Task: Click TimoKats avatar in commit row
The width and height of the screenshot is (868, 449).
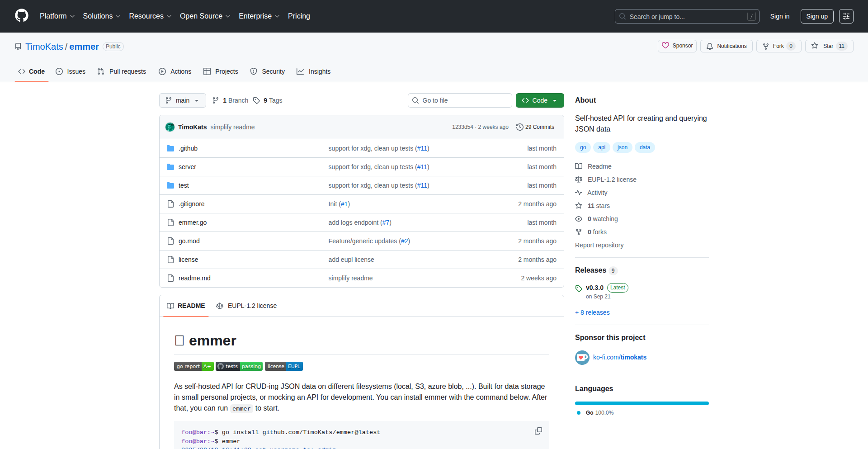Action: (170, 127)
